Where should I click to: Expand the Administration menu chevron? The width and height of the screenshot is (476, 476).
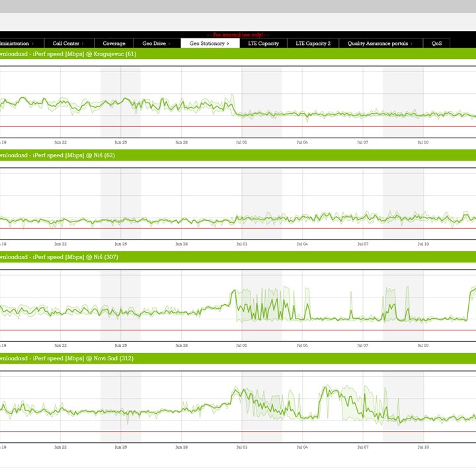point(32,44)
